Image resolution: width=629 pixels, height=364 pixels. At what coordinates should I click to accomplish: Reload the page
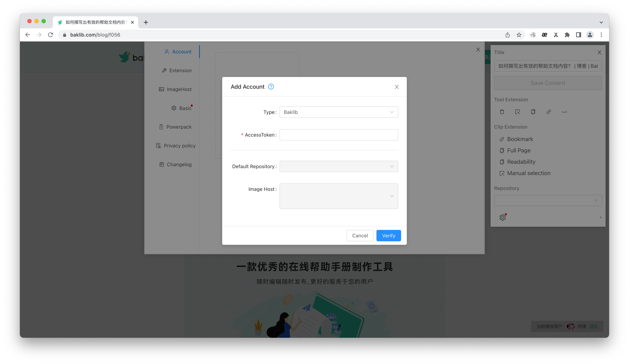(50, 35)
